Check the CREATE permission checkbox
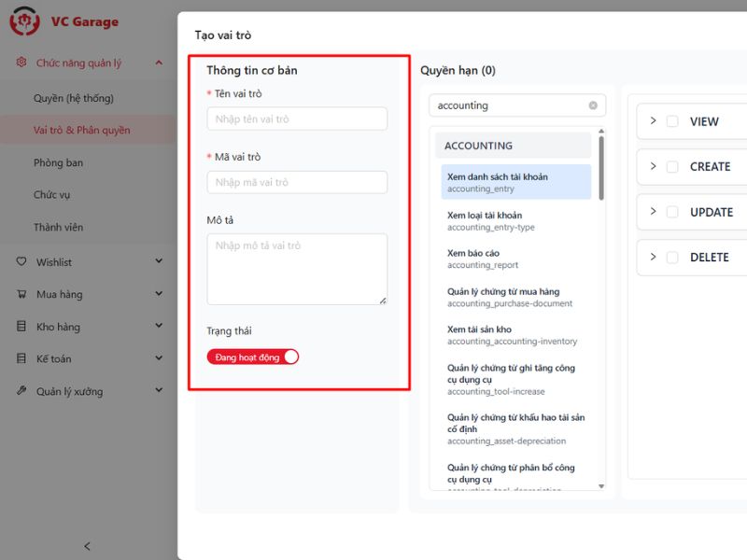This screenshot has width=747, height=560. pyautogui.click(x=672, y=166)
